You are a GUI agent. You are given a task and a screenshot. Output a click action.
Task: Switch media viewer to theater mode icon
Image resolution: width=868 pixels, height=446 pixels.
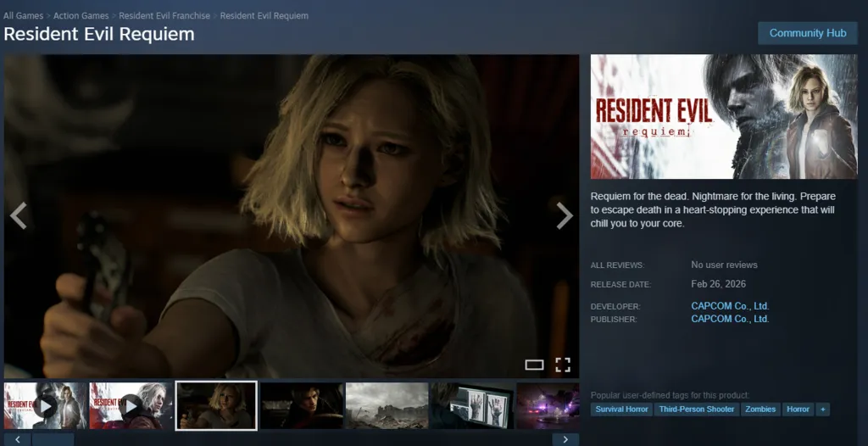coord(534,365)
